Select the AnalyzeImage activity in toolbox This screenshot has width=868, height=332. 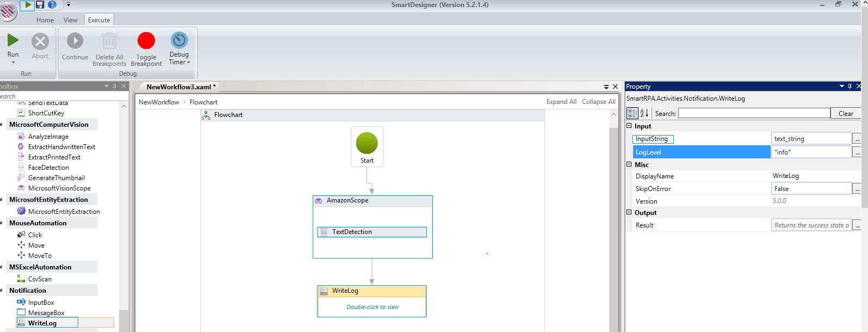[x=48, y=137]
